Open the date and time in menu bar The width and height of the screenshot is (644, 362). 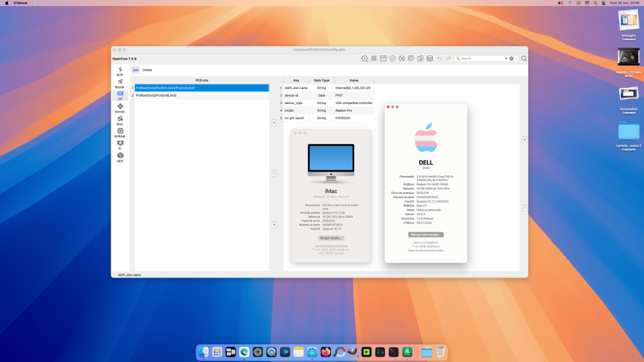pyautogui.click(x=625, y=3)
